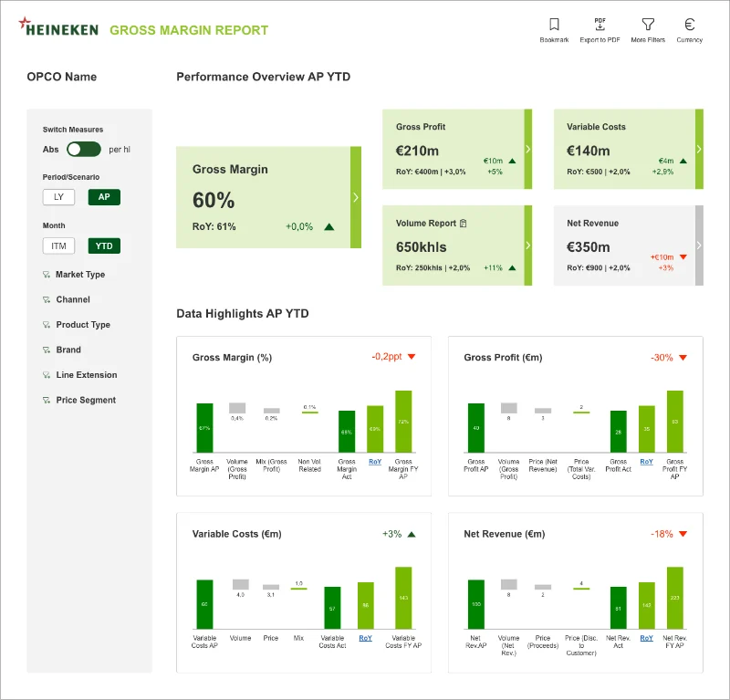Click Variable Costs FY AP bar
The height and width of the screenshot is (700, 730).
403,598
